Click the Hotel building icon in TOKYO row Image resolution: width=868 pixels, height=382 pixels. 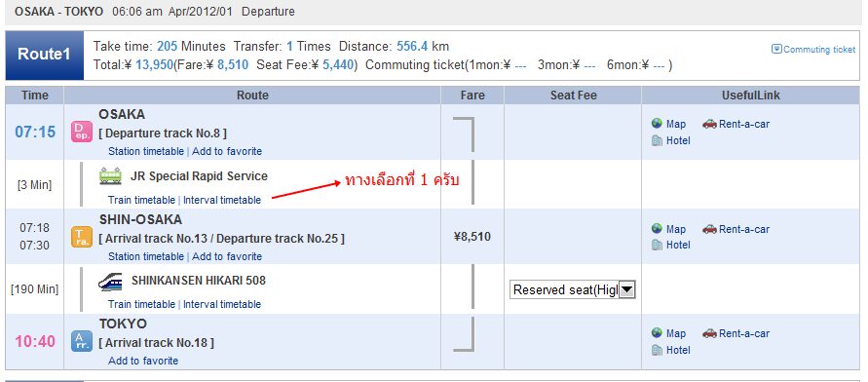(658, 350)
